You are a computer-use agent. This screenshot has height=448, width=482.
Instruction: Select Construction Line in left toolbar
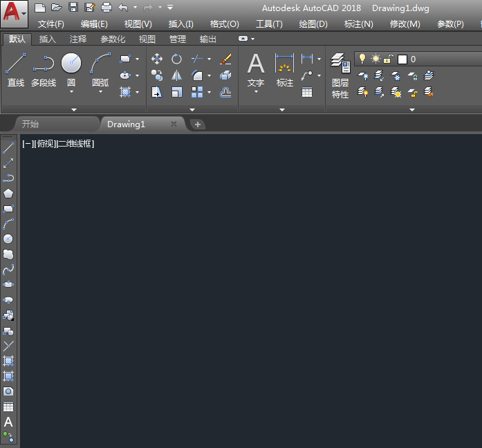(8, 163)
